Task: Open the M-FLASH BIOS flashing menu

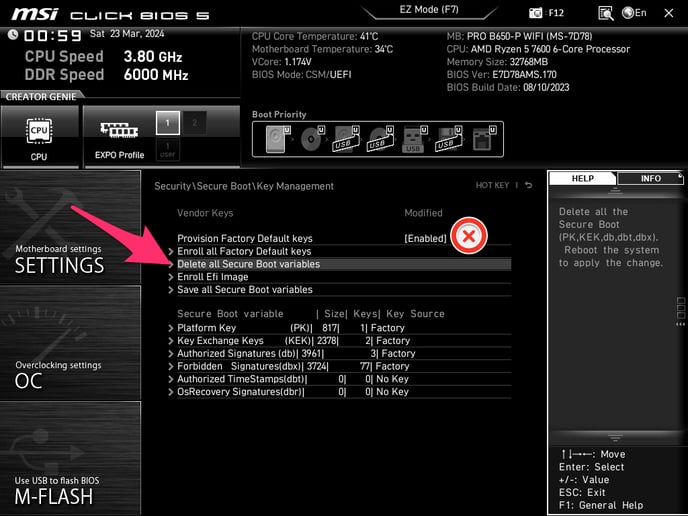Action: [70, 459]
